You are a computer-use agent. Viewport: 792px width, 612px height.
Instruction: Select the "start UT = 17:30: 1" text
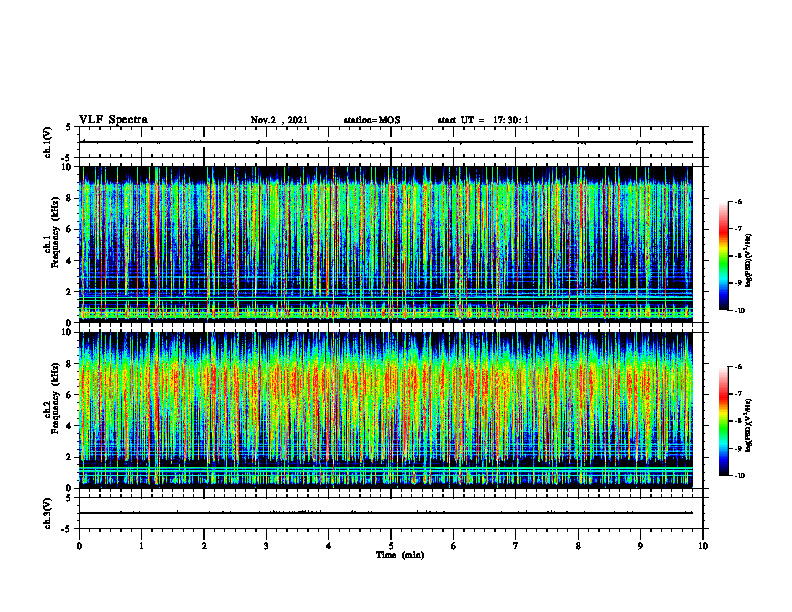click(483, 120)
